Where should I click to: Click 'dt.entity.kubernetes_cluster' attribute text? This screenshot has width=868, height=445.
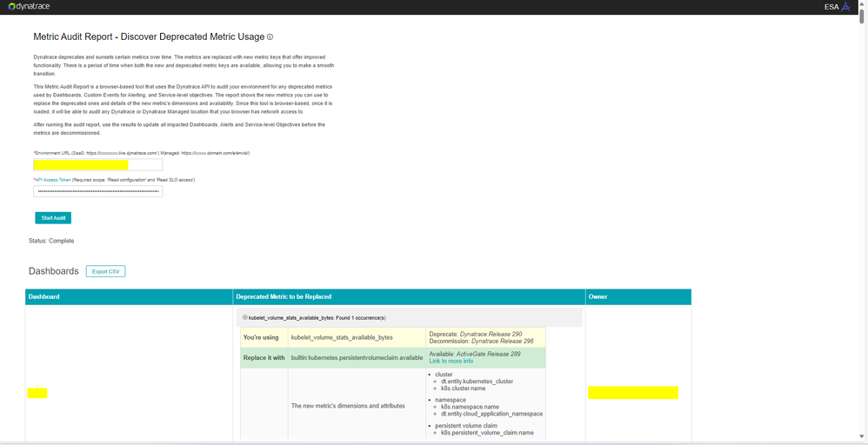(477, 381)
